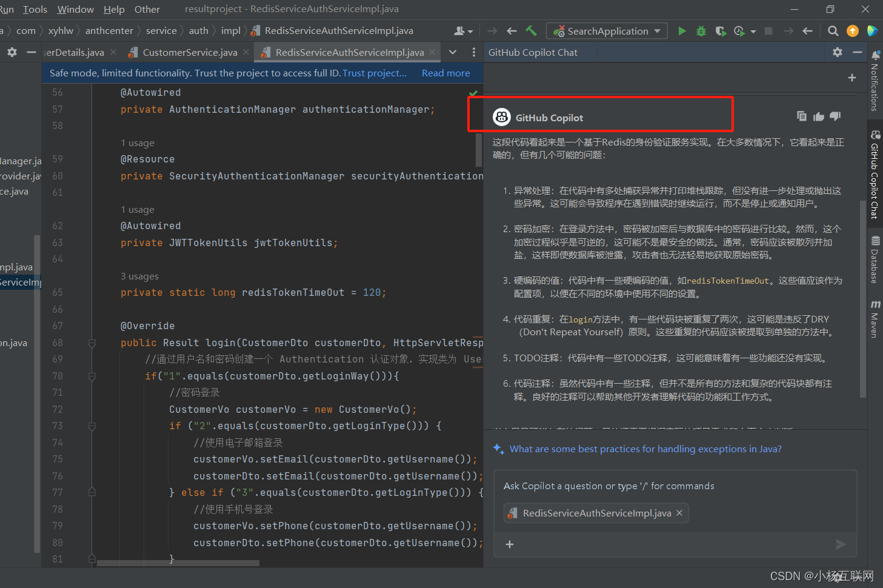Focus the Ask Copilot question input
The height and width of the screenshot is (588, 883).
675,486
